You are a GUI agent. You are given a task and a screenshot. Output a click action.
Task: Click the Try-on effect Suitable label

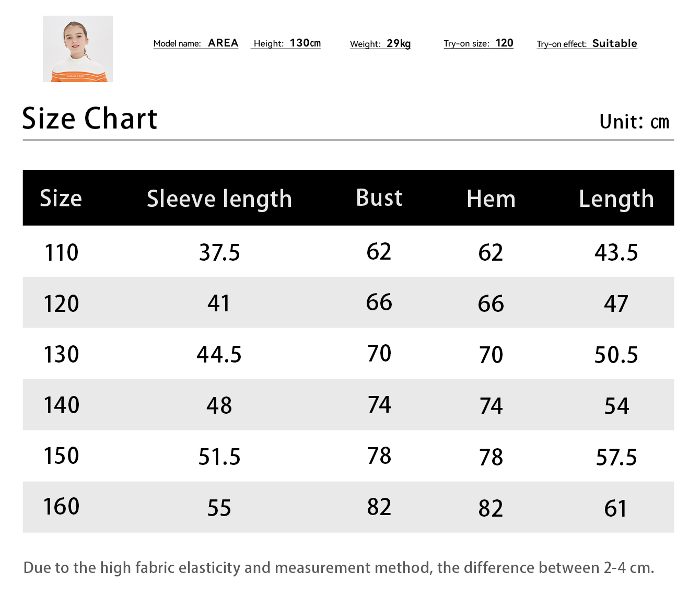click(x=587, y=44)
